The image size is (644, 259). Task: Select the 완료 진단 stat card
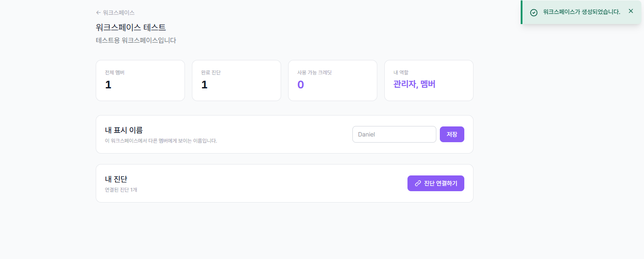click(x=236, y=80)
